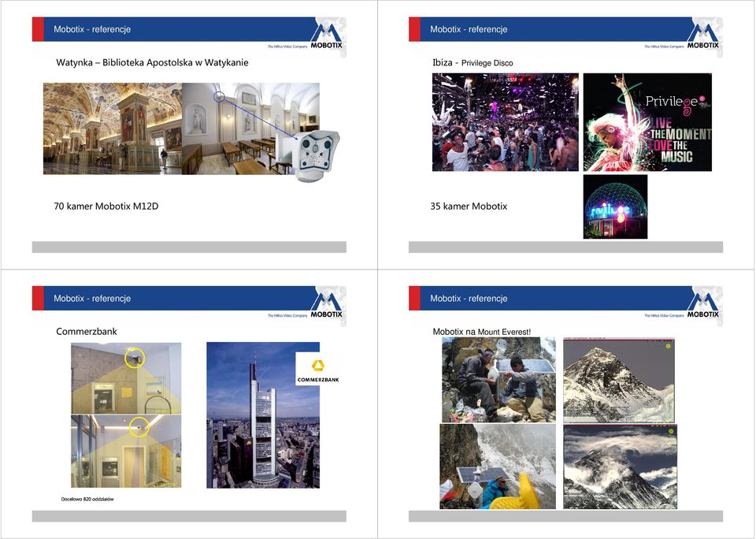The image size is (756, 539).
Task: Select the illuminated Privilege dome night photo
Action: tap(615, 206)
